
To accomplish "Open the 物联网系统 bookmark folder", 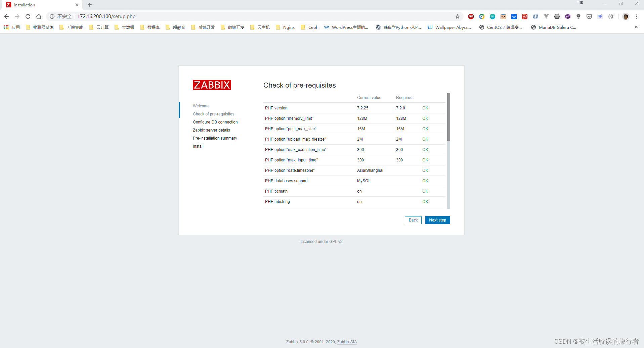I will (40, 27).
